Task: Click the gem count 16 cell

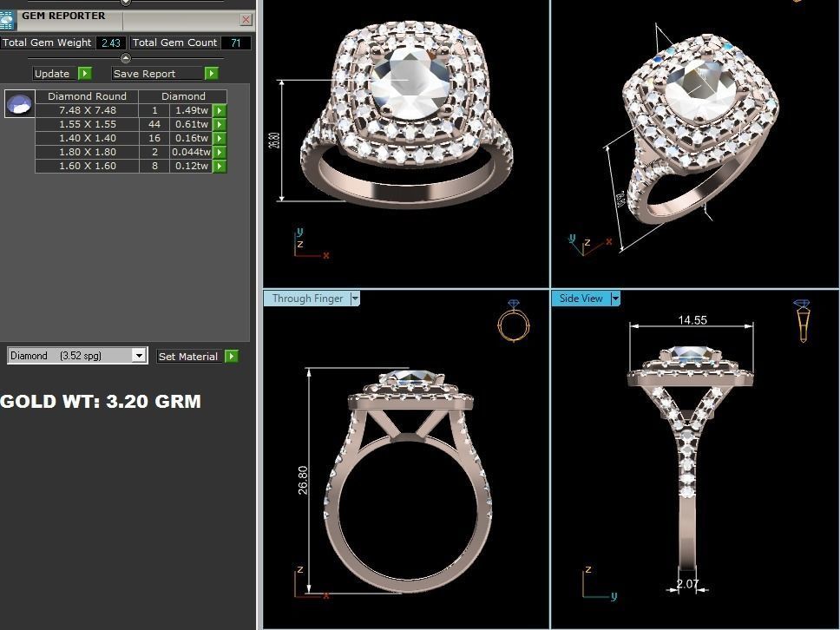Action: [154, 138]
